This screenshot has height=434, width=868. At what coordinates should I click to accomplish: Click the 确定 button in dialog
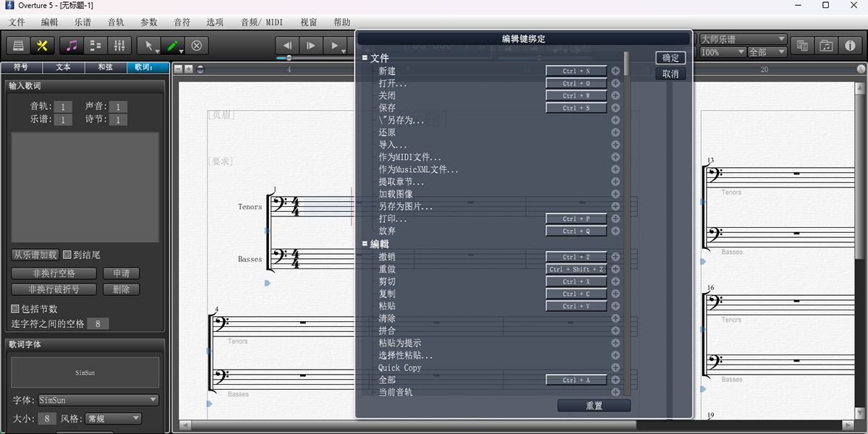click(671, 58)
